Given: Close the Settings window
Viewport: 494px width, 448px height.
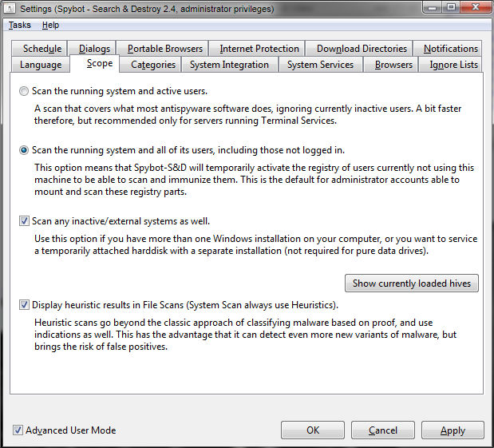Looking at the screenshot, I should coord(476,7).
